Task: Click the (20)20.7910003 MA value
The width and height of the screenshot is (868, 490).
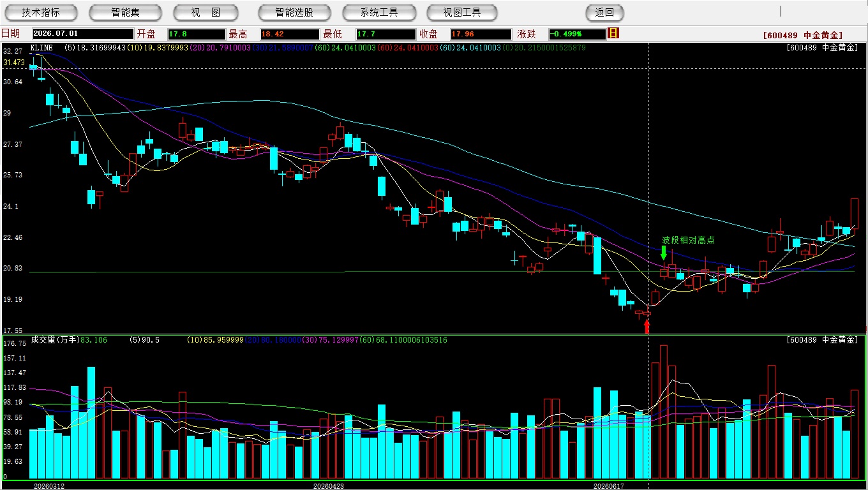Action: click(221, 48)
